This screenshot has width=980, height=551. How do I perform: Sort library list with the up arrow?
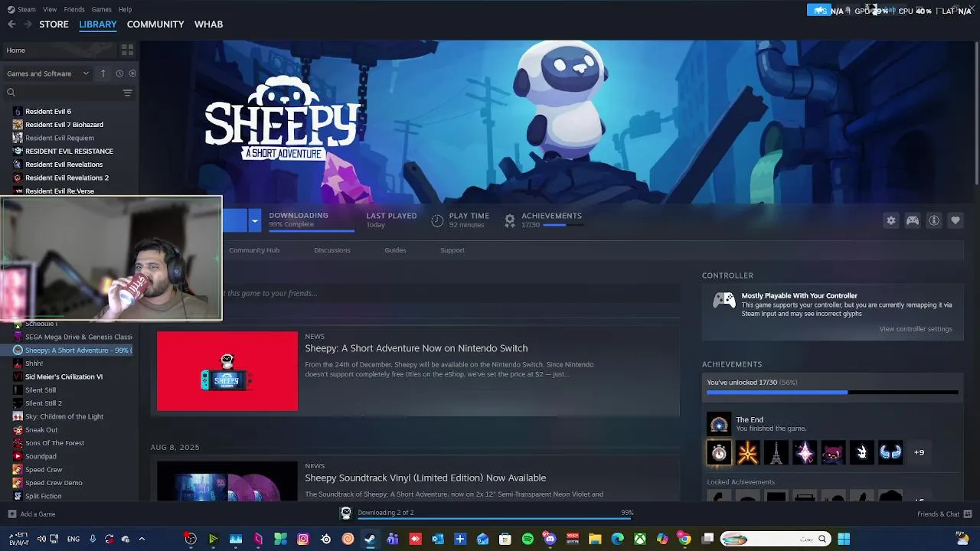coord(103,73)
